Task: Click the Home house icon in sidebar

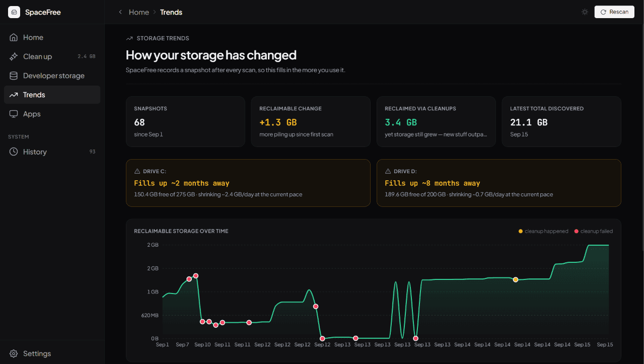Action: pyautogui.click(x=14, y=37)
